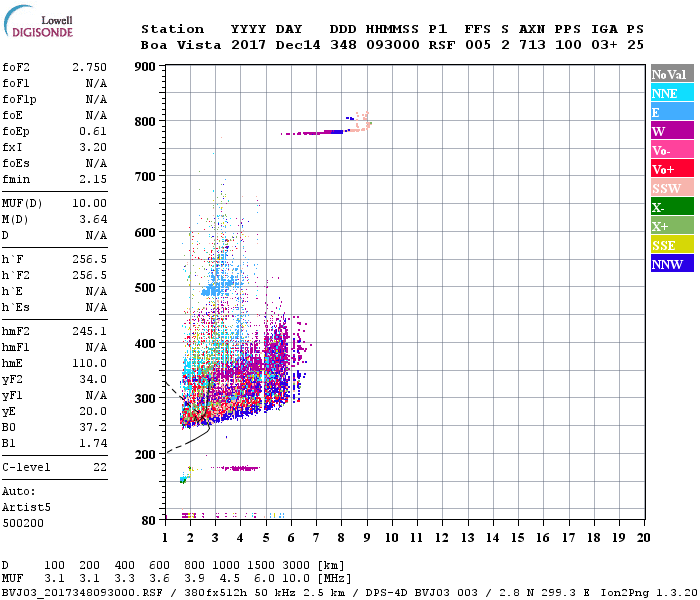
Task: Click the X+ light green legend swatch
Action: [x=672, y=226]
